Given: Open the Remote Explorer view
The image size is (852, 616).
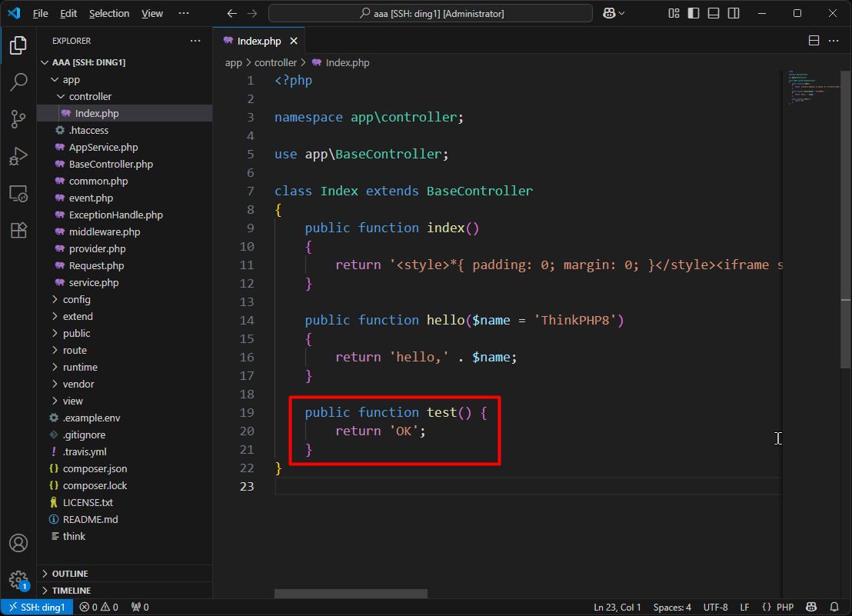Looking at the screenshot, I should point(18,194).
